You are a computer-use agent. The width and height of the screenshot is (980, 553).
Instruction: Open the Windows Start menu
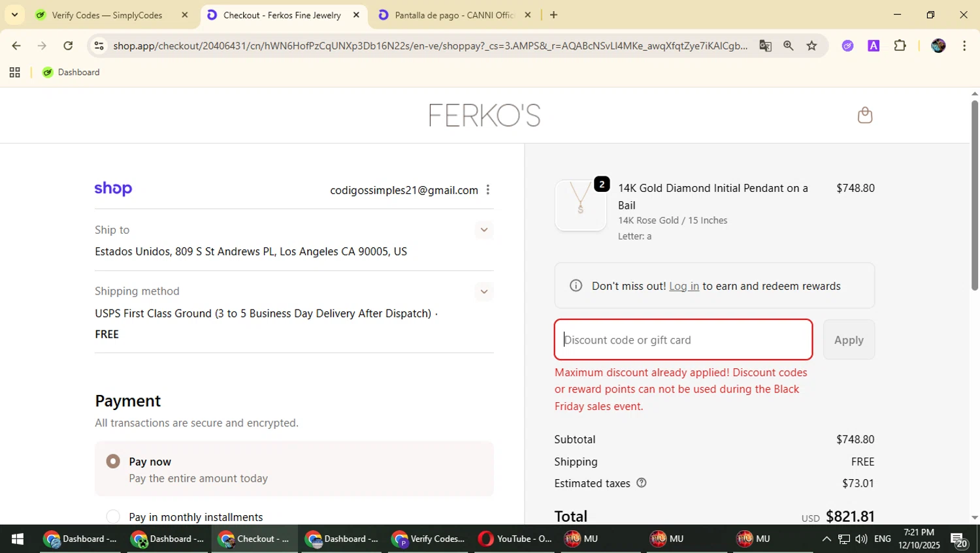click(x=18, y=539)
